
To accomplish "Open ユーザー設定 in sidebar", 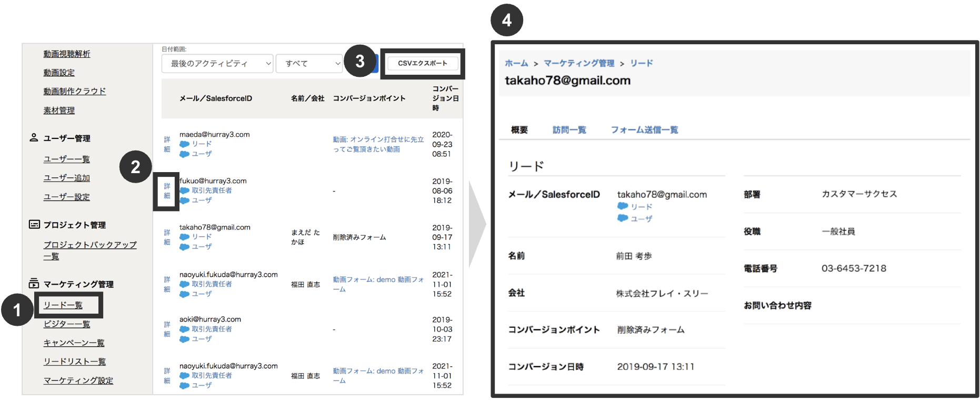I will [x=67, y=197].
